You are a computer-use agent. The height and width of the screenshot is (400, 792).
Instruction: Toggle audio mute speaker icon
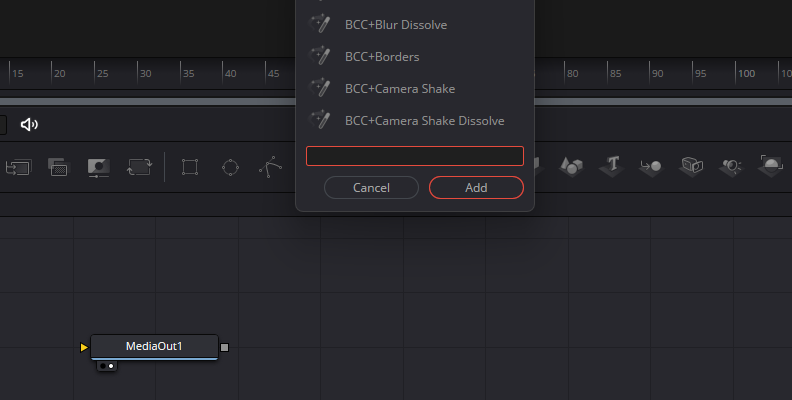pyautogui.click(x=29, y=124)
